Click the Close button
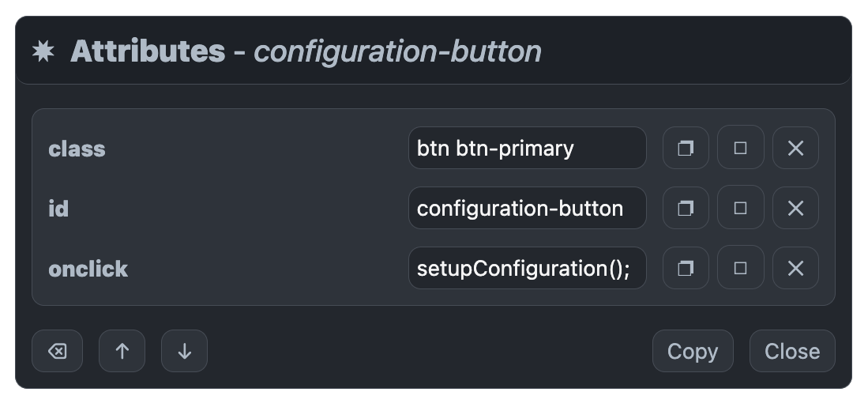The height and width of the screenshot is (407, 868). point(792,351)
